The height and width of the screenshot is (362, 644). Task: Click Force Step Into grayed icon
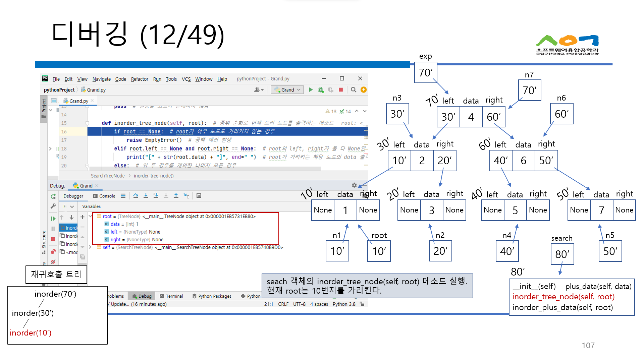(x=166, y=196)
